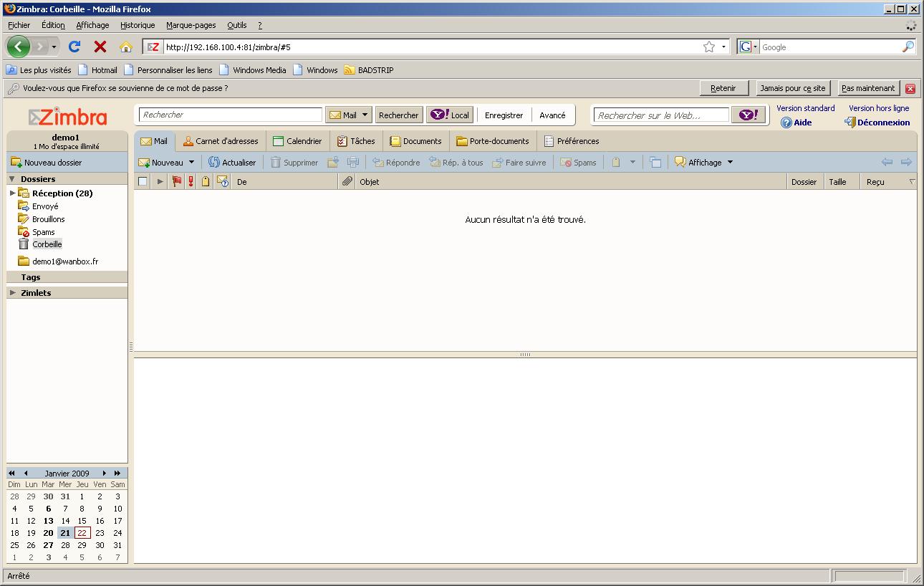
Task: Go to previous page arrow in toolbar
Action: tap(887, 163)
